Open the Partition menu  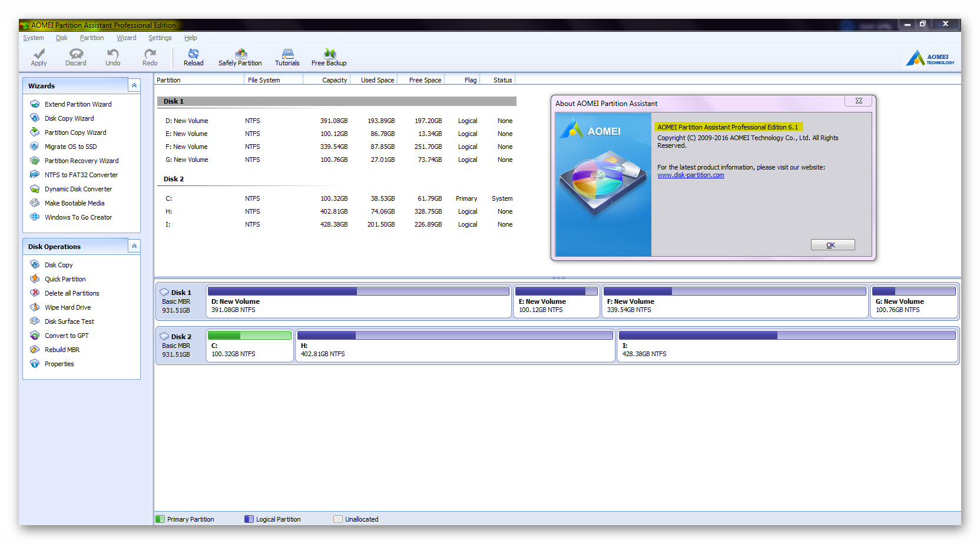pos(92,38)
